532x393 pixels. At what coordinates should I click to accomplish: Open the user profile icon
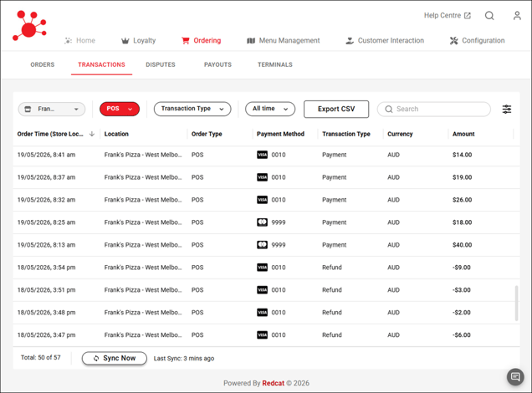[517, 16]
